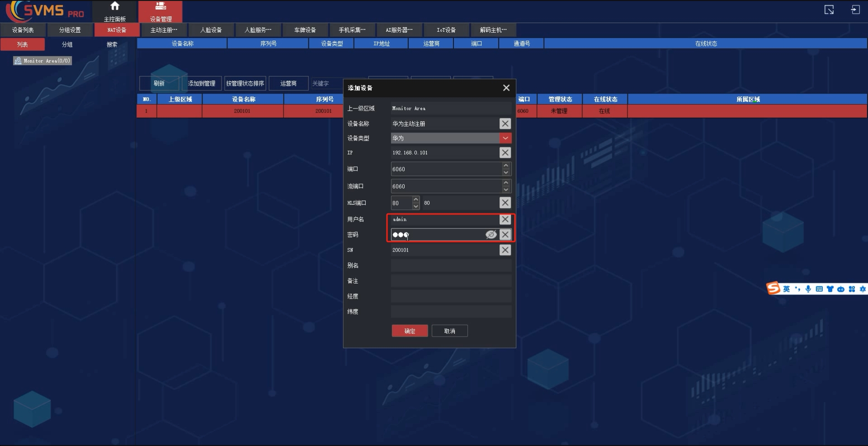Switch Sogou input language 英 toggle

787,289
